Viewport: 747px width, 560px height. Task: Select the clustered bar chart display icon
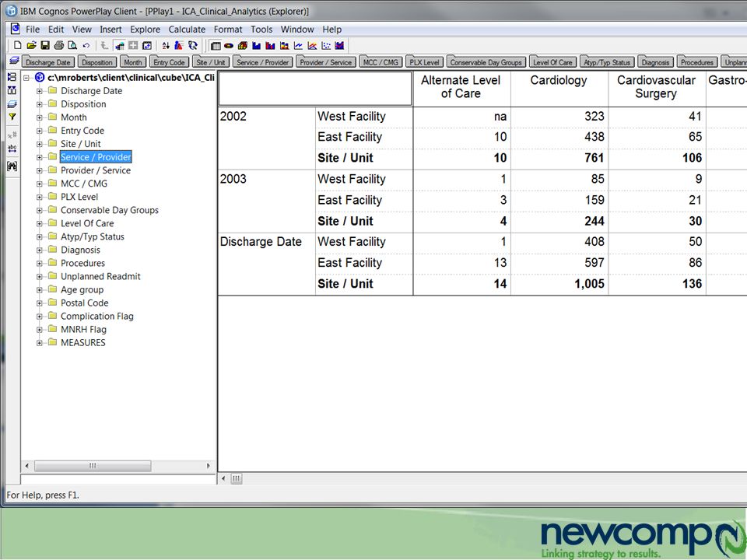(271, 46)
